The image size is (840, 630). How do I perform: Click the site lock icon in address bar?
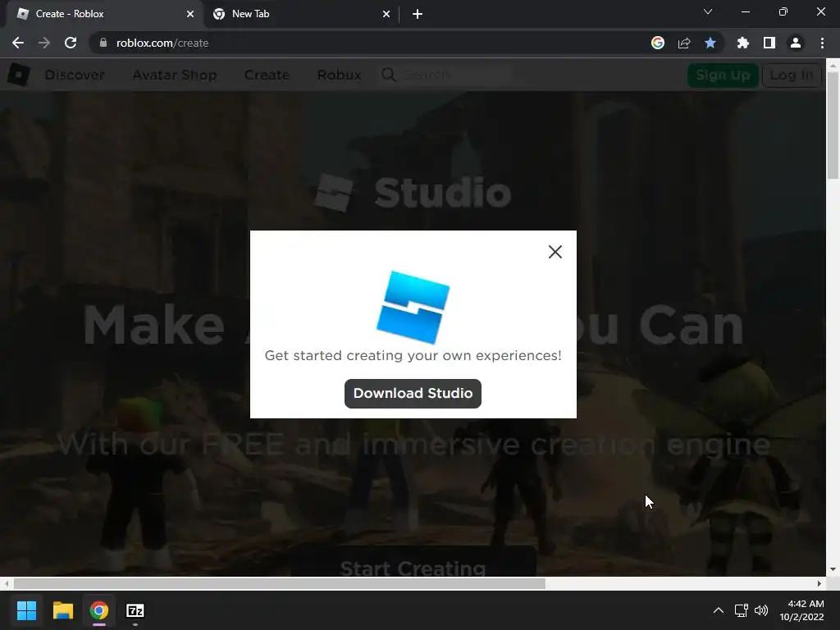click(x=103, y=43)
